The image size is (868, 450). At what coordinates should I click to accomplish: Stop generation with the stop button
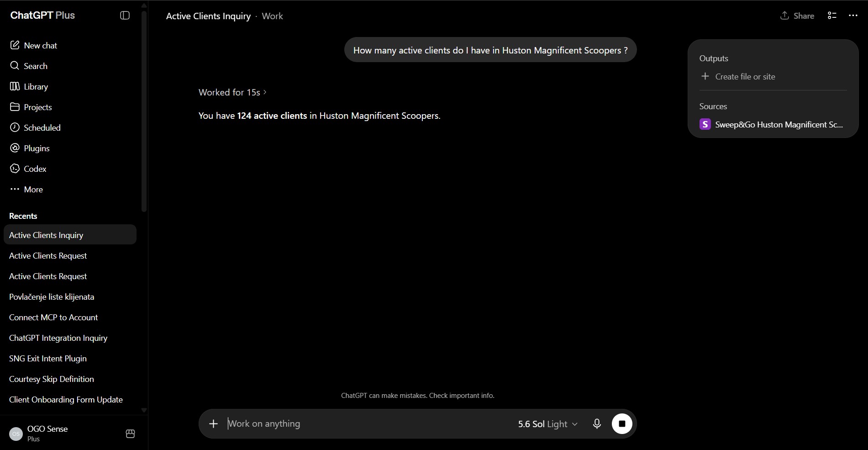(622, 424)
